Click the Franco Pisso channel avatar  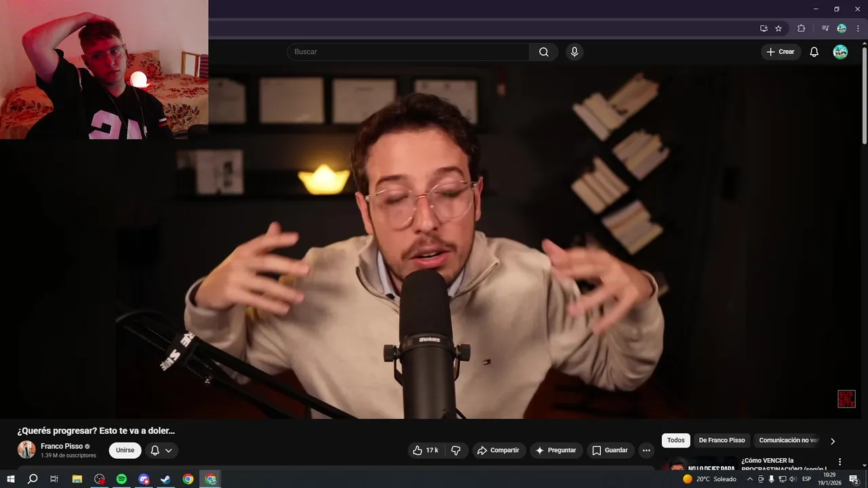point(26,449)
